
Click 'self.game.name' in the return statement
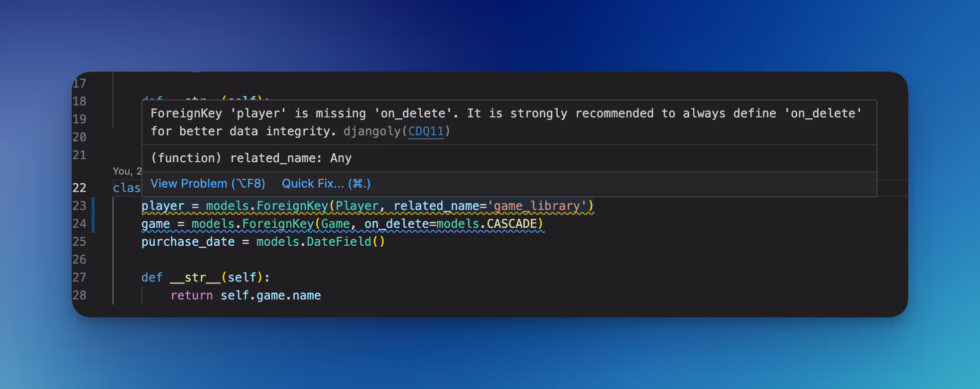pos(270,295)
